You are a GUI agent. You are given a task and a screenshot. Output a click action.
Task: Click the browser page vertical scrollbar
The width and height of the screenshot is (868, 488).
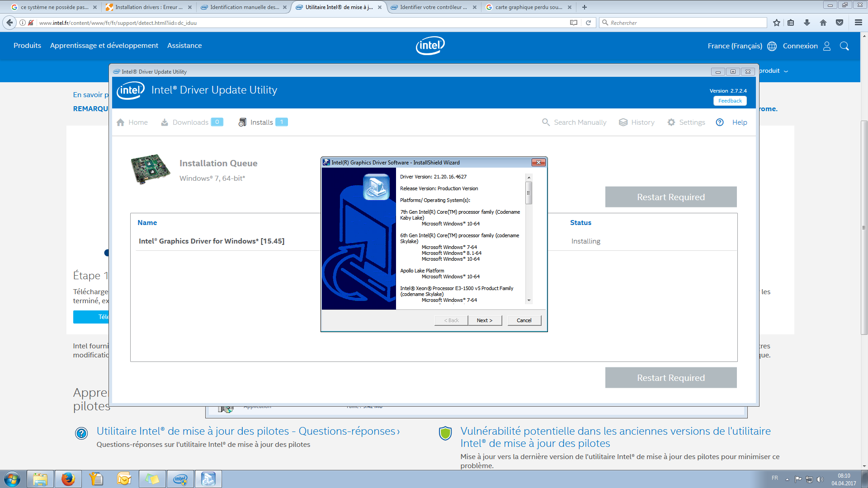pyautogui.click(x=864, y=228)
